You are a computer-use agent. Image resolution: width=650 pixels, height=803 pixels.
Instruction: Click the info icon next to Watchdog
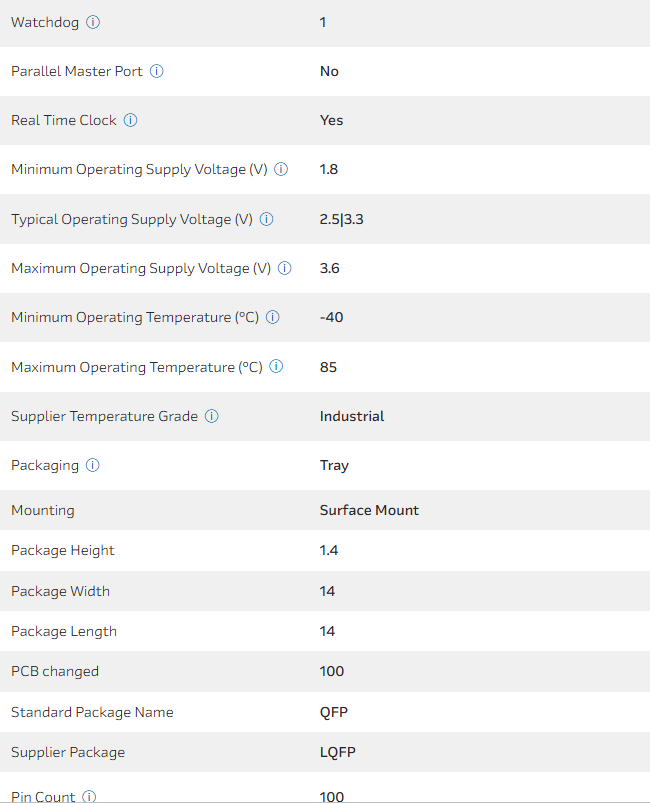[93, 22]
